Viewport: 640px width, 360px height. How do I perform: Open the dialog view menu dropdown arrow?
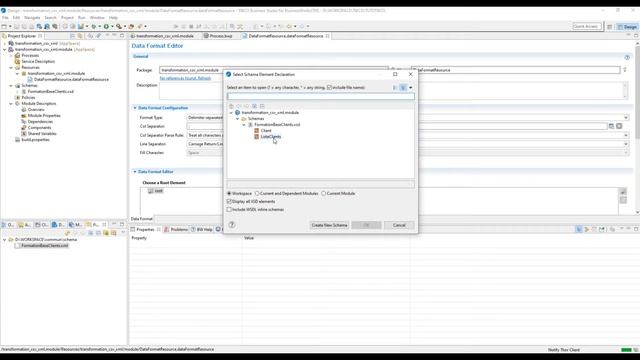(x=411, y=87)
